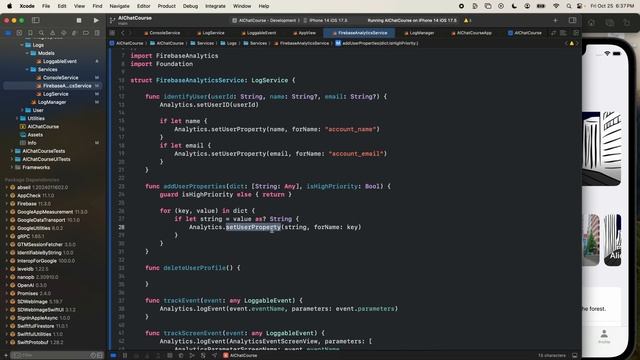Screen dimensions: 640x360
Task: Open the find navigator magnifier icon
Action: pos(41,33)
